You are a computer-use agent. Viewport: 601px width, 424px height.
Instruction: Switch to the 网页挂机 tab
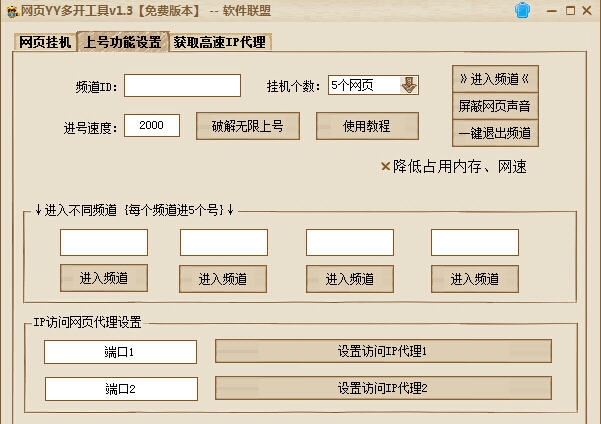tap(45, 43)
